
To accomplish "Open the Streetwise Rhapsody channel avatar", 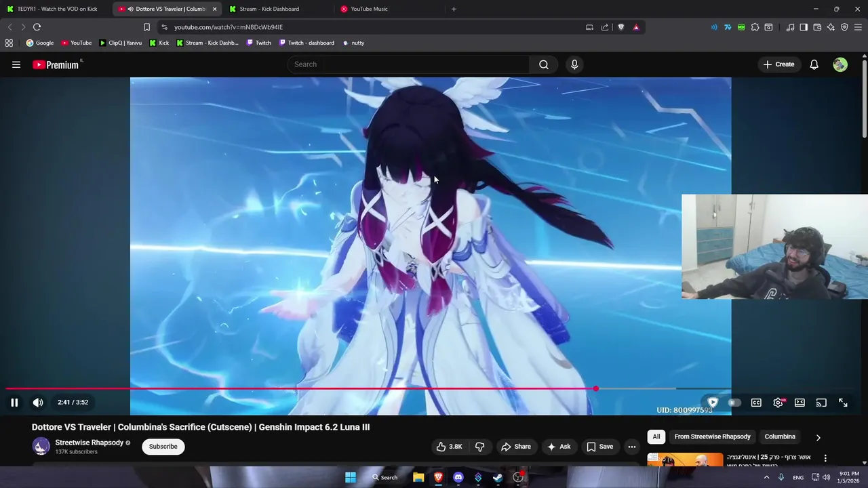I will click(x=41, y=447).
